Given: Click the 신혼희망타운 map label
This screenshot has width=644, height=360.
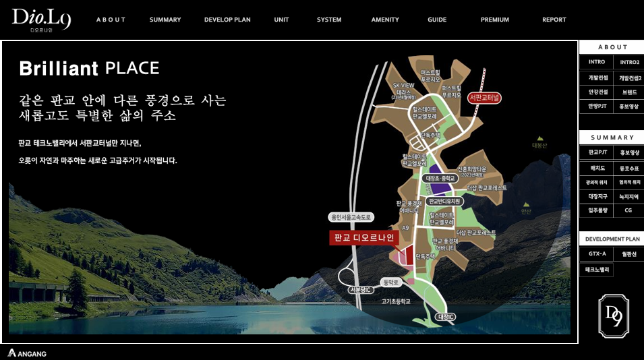Looking at the screenshot, I should pyautogui.click(x=472, y=171).
